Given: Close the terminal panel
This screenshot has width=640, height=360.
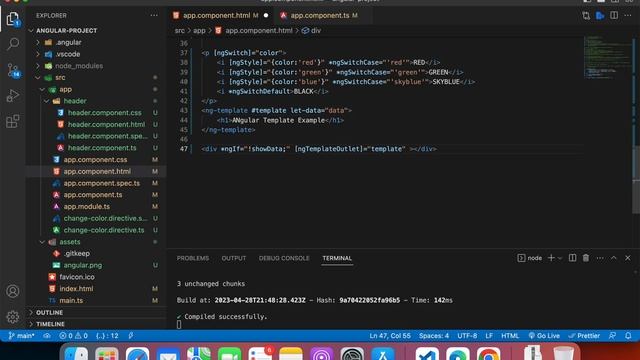Looking at the screenshot, I should coord(628,258).
